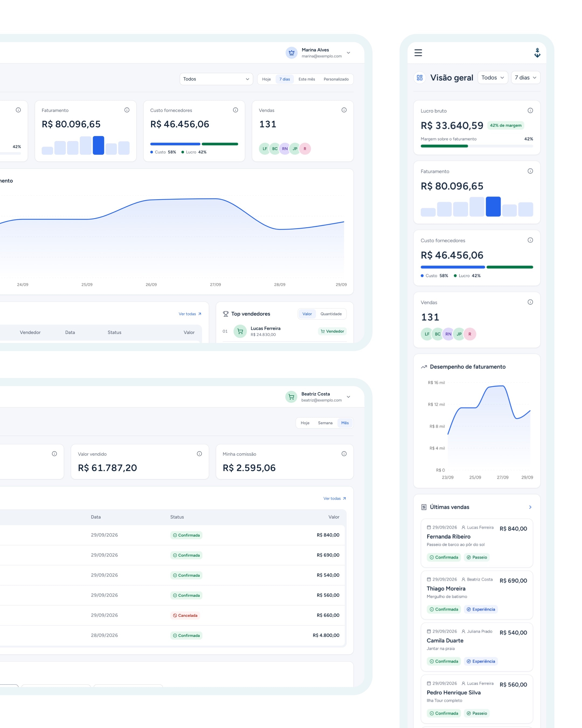Click the Últimas vendas receipt icon
This screenshot has height=728, width=582.
click(424, 507)
